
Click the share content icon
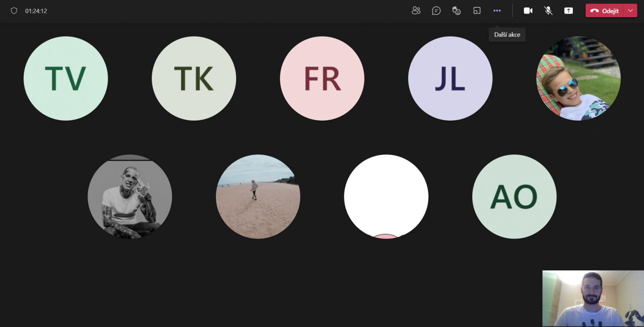coord(568,11)
